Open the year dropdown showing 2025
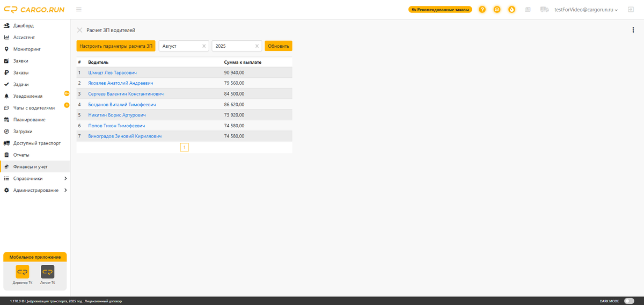644x305 pixels. [x=237, y=46]
